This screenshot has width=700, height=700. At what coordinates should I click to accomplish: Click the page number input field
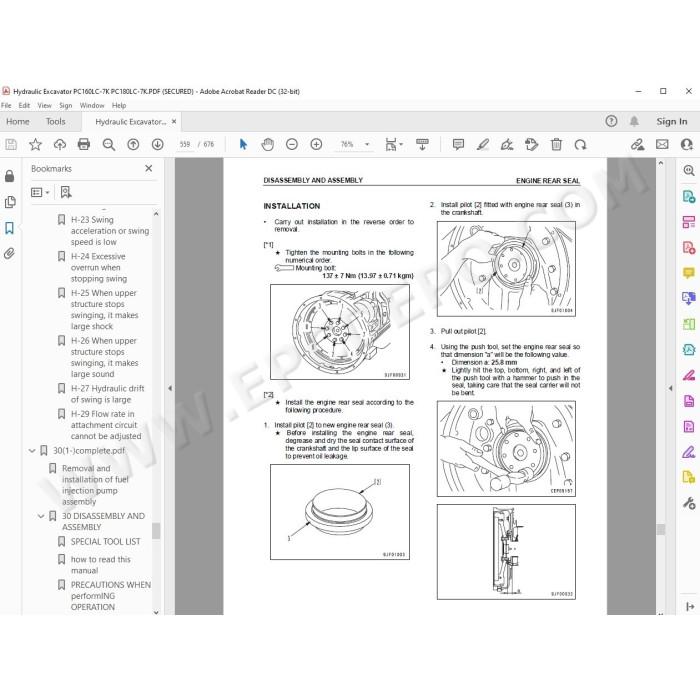click(x=185, y=144)
